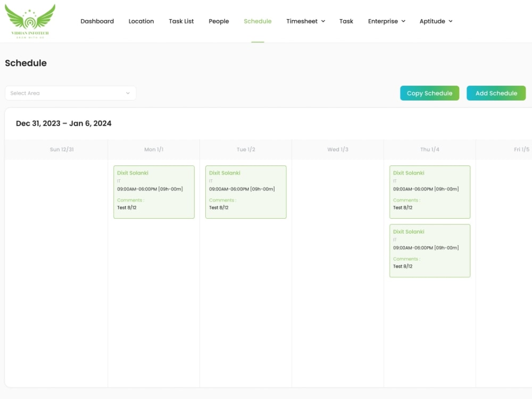The height and width of the screenshot is (399, 532).
Task: Select the Schedule nav item
Action: 257,21
